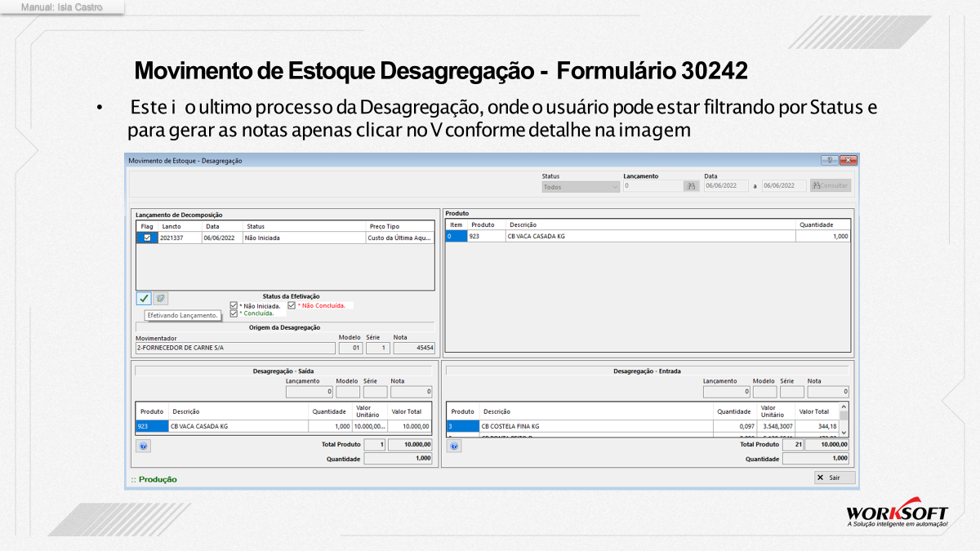
Task: Click scroll up arrow of Entrada table
Action: [844, 406]
